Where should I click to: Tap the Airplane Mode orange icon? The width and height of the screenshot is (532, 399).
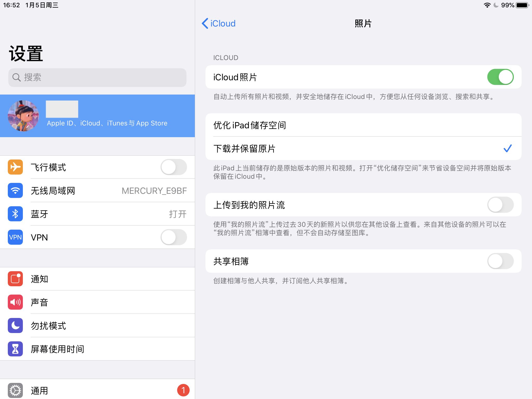(x=15, y=167)
